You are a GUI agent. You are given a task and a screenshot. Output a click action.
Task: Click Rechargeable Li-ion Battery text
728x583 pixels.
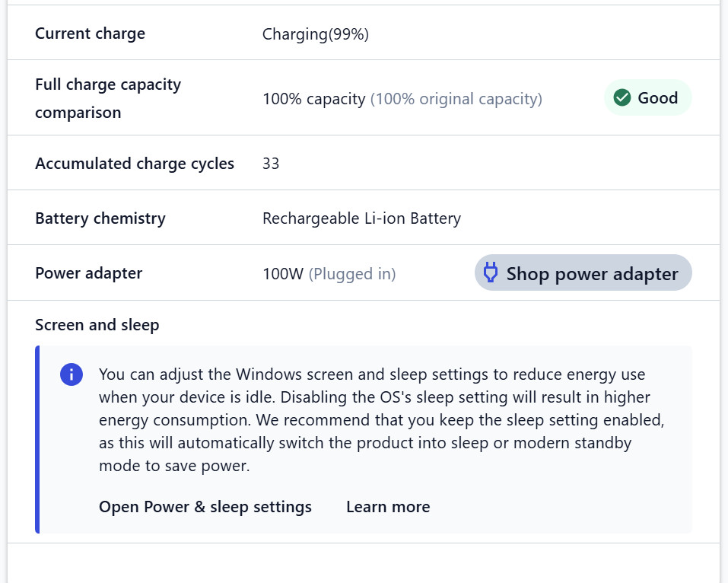tap(361, 218)
